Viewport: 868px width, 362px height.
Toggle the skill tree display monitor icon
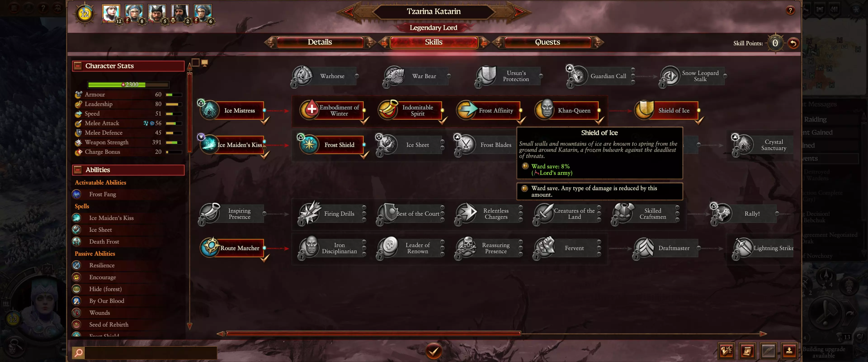tap(205, 63)
